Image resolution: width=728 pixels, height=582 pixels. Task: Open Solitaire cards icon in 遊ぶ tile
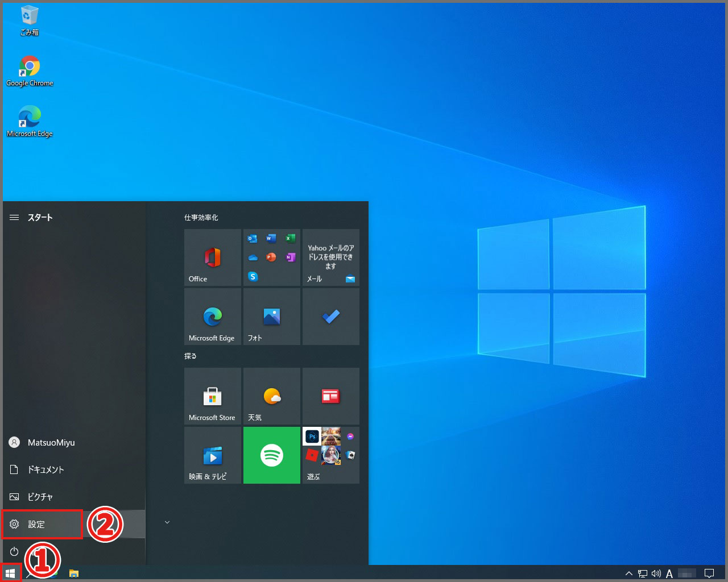point(350,455)
